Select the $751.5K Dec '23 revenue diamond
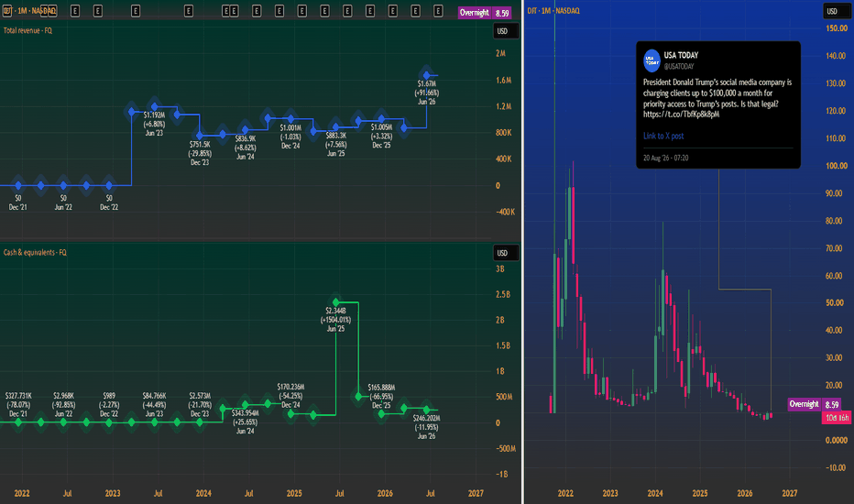This screenshot has height=504, width=854. (x=200, y=135)
